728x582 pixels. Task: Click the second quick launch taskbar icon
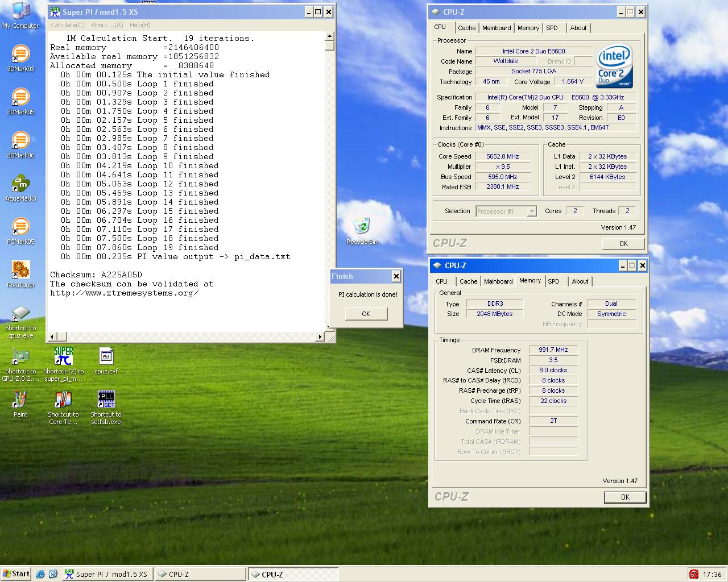53,574
